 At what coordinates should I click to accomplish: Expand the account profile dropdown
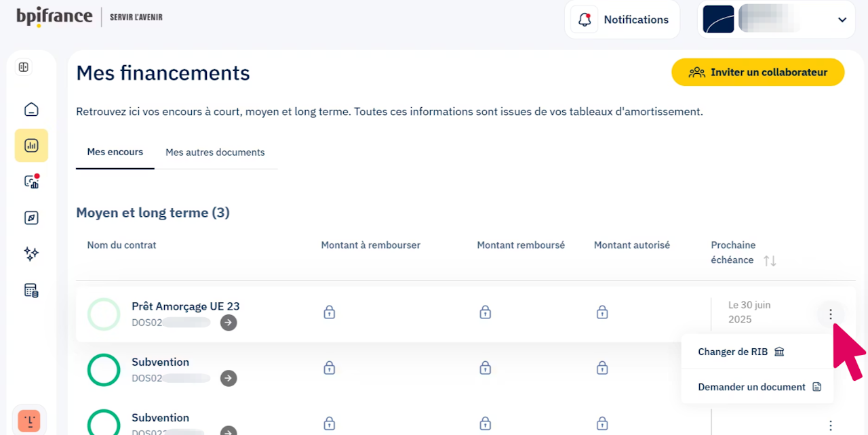[x=842, y=20]
